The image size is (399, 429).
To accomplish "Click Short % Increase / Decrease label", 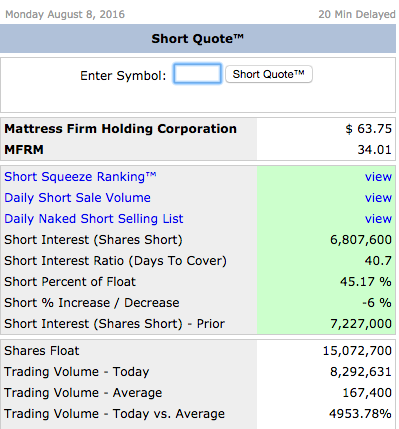I will coord(92,303).
